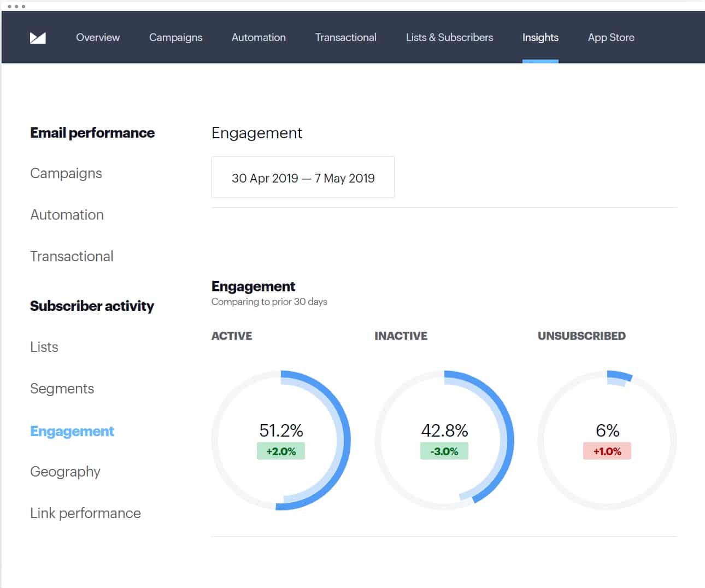Select Campaigns under Email performance sidebar
705x588 pixels.
tap(66, 173)
